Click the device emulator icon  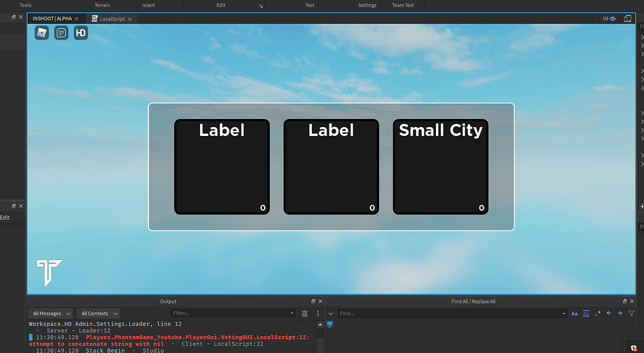point(627,19)
